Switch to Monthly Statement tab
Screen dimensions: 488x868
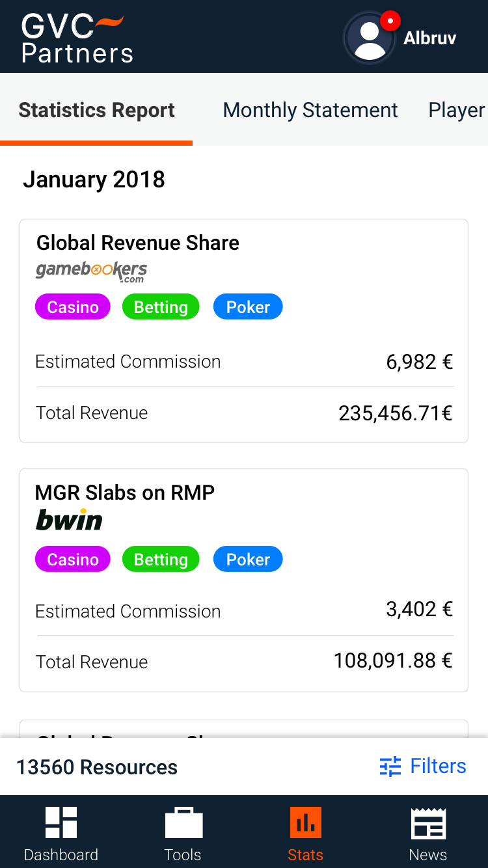tap(310, 110)
